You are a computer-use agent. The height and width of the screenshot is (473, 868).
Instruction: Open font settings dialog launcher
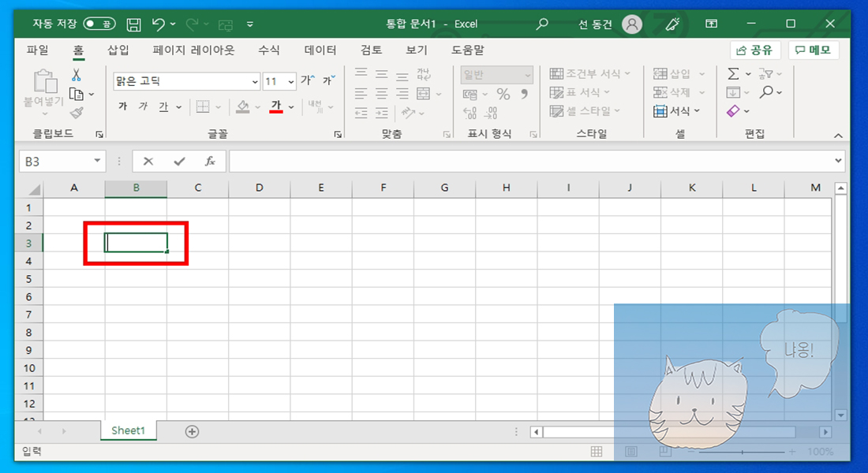click(x=338, y=135)
